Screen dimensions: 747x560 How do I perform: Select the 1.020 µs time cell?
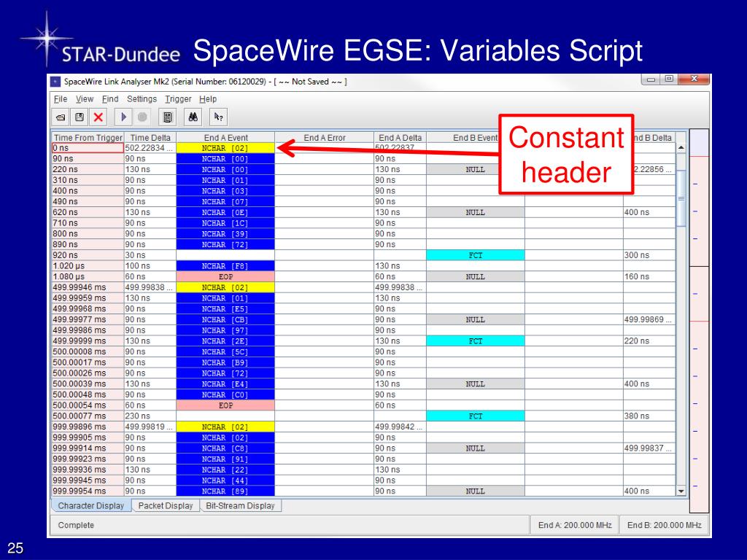[88, 266]
